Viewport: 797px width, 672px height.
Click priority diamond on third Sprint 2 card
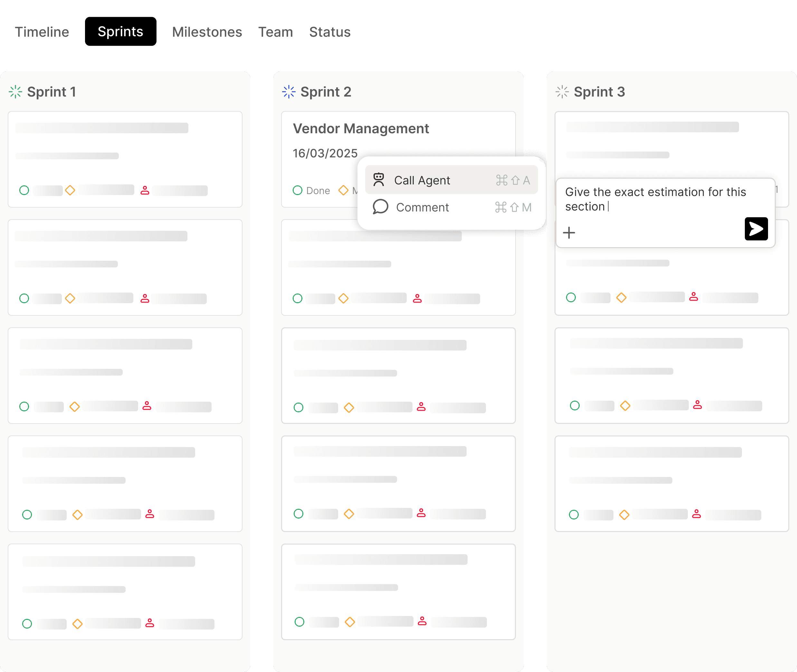tap(349, 408)
